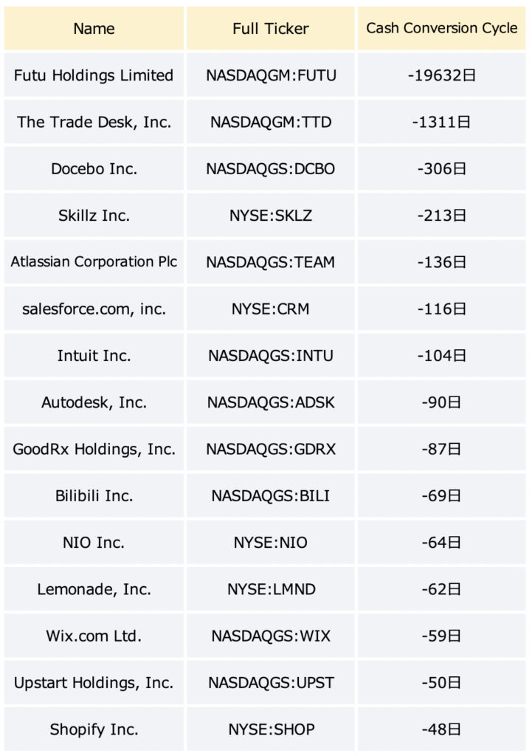This screenshot has height=756, width=532.
Task: Select the Docebo Inc. name cell
Action: point(94,169)
